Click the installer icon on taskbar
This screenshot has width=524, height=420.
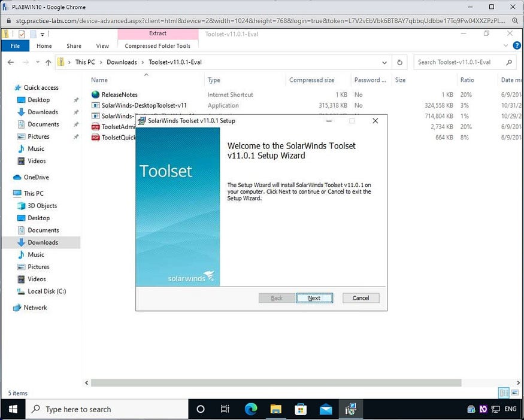pos(350,409)
